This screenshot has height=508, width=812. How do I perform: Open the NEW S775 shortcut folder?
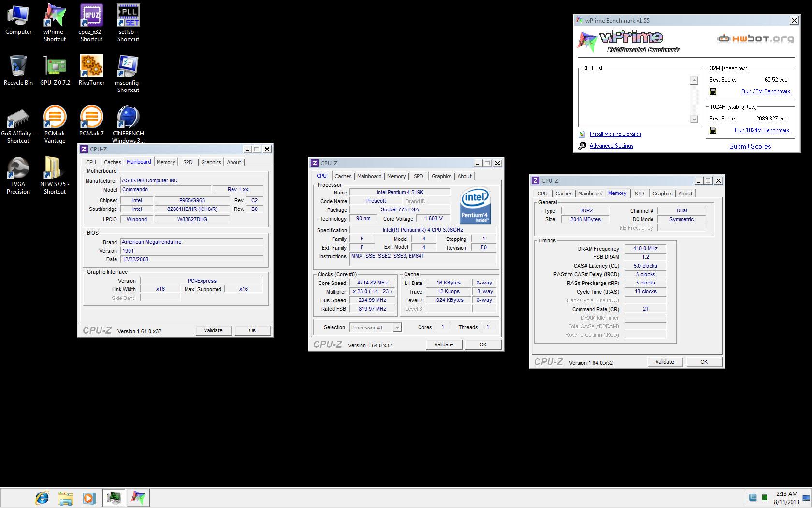pos(55,175)
